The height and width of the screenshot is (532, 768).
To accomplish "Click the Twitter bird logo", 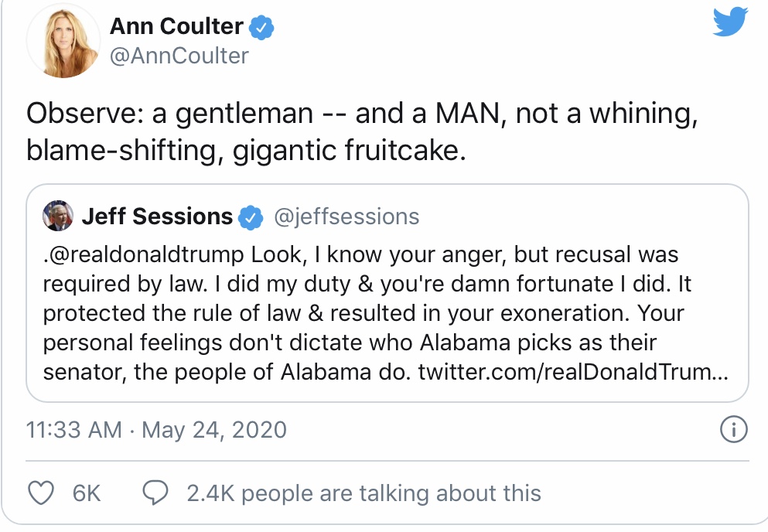I will click(x=730, y=22).
